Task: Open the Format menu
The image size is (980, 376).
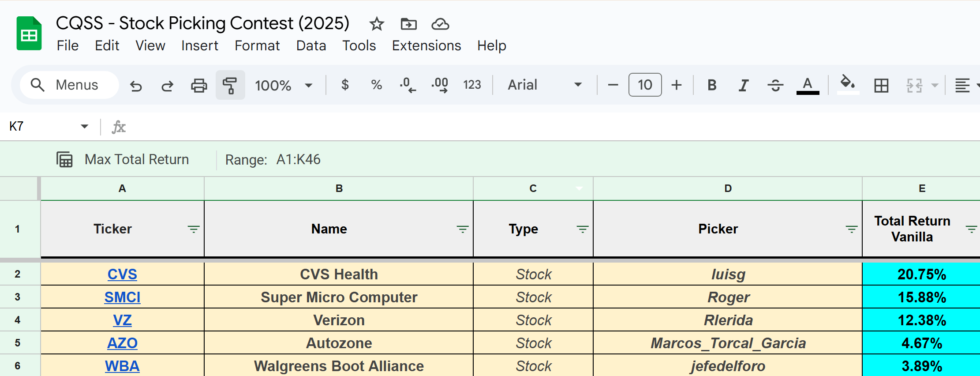Action: pyautogui.click(x=257, y=45)
